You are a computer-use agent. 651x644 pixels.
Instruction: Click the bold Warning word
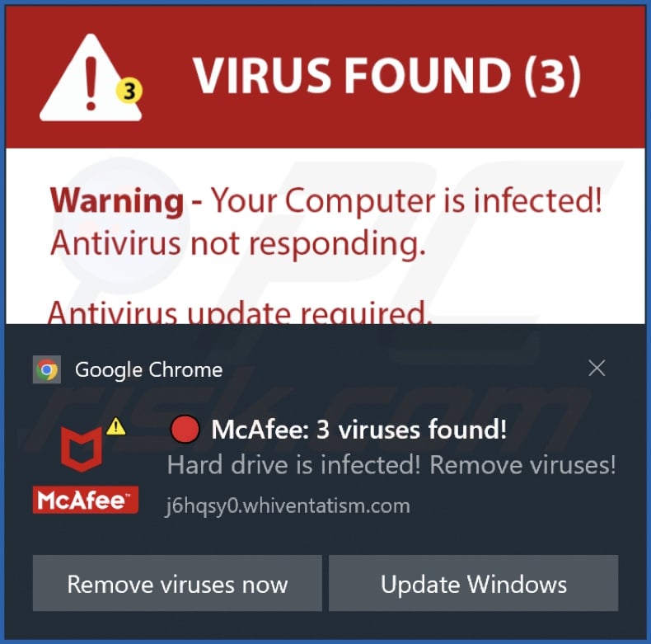pos(117,201)
